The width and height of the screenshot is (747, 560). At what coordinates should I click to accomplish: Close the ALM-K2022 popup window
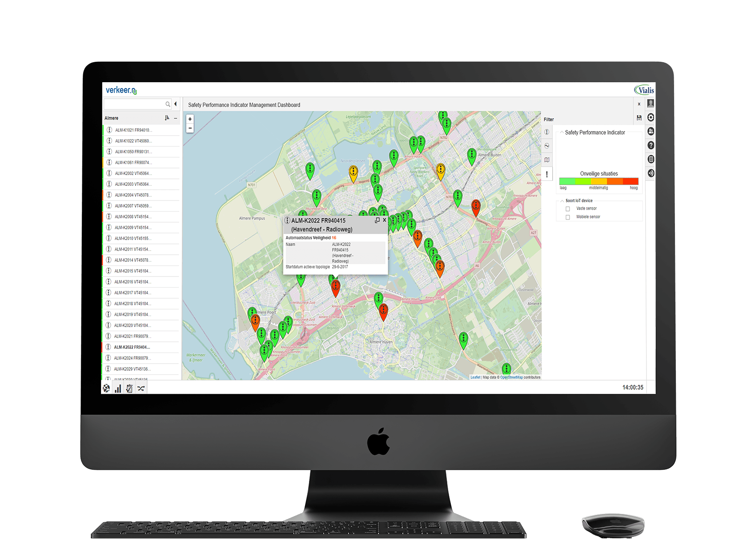385,220
